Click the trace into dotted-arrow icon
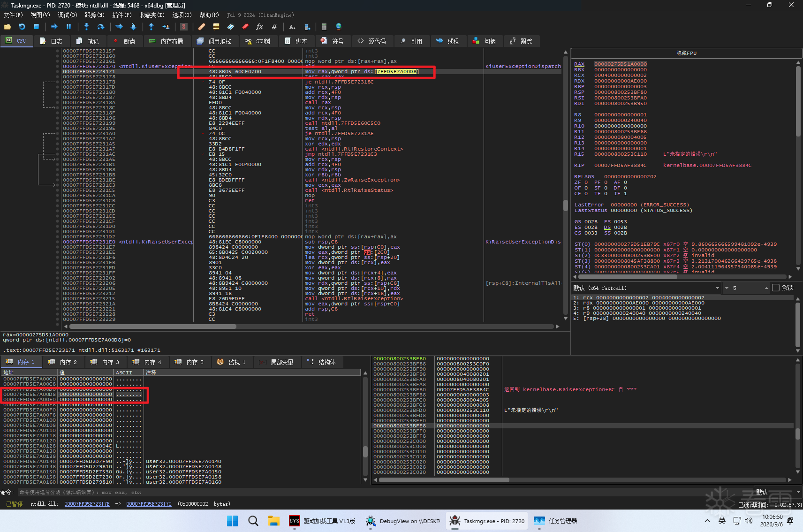The width and height of the screenshot is (803, 532). coord(119,27)
